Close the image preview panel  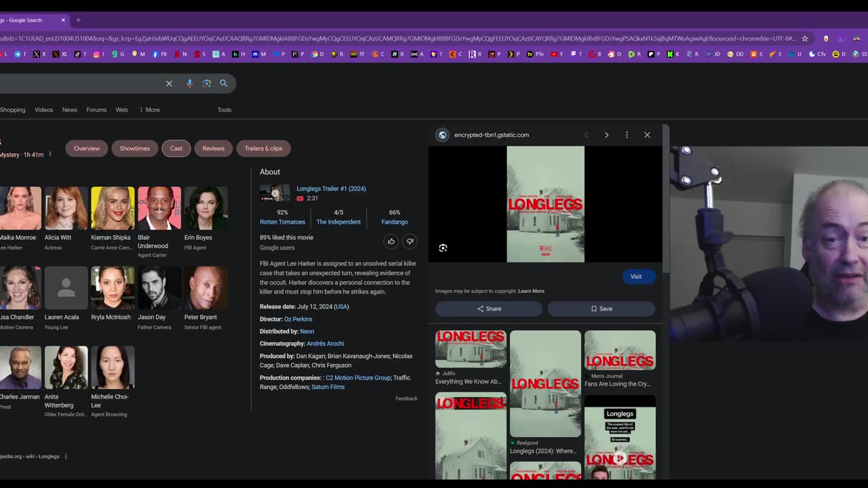[647, 135]
